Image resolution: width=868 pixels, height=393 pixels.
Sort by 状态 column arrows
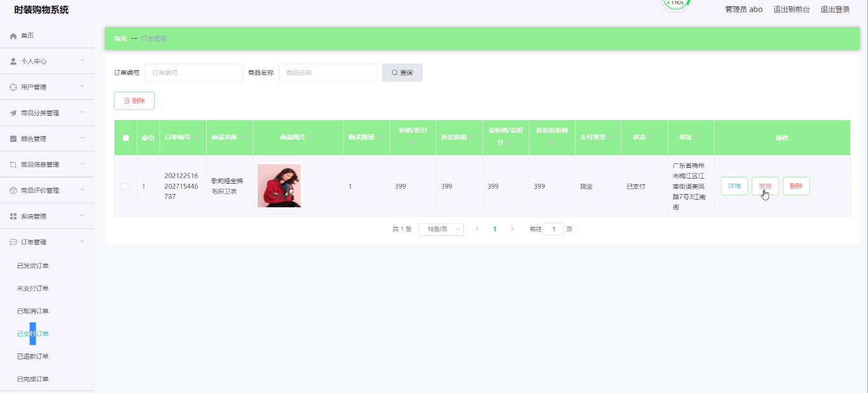click(652, 137)
